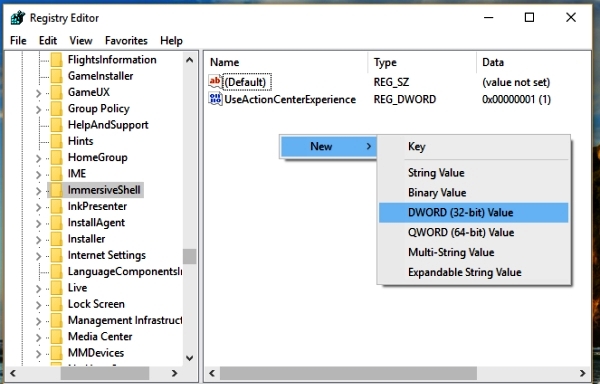Expand the GameUX key

pyautogui.click(x=38, y=93)
